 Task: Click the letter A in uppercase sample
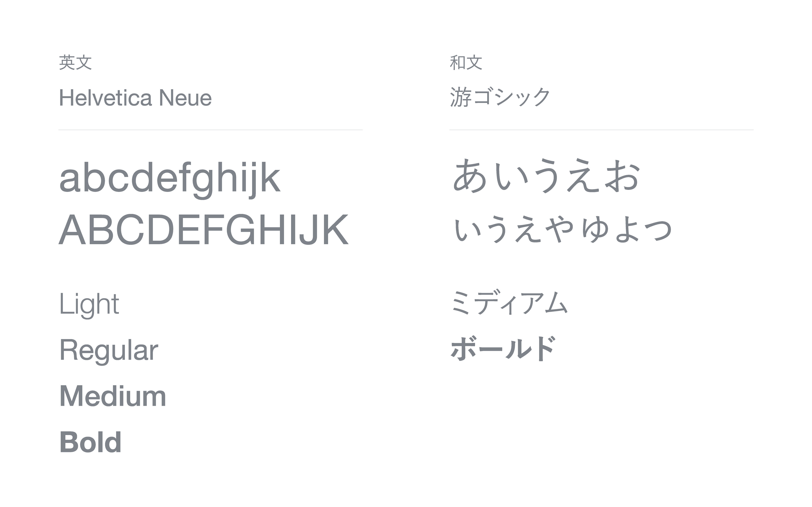(72, 229)
